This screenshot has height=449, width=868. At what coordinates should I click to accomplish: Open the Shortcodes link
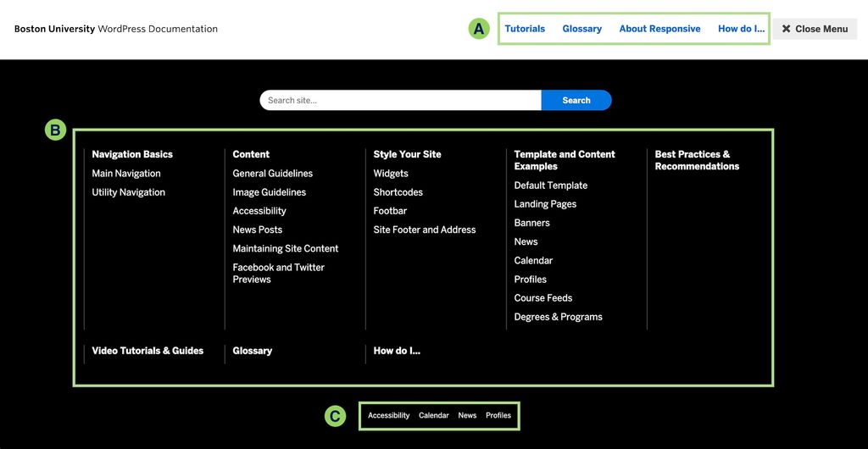point(398,191)
